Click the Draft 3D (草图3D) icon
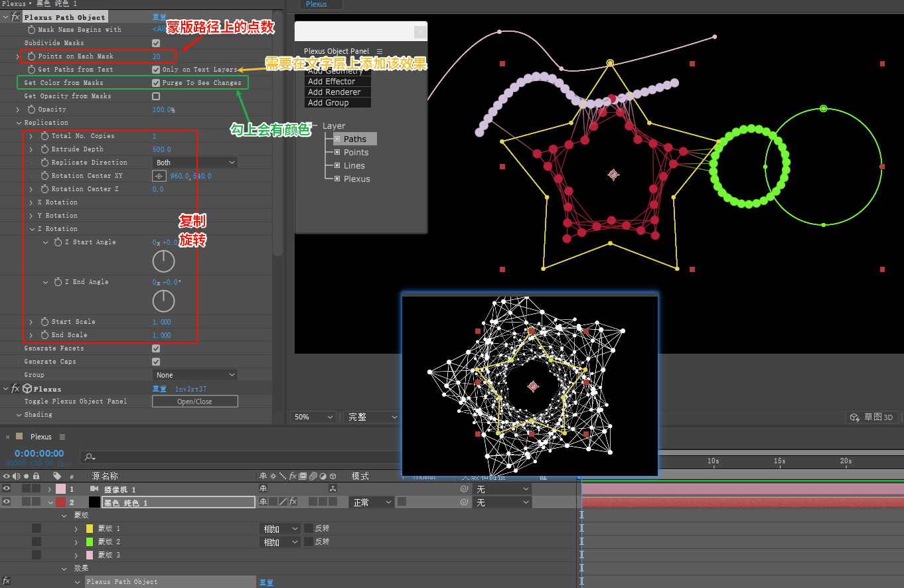 coord(854,417)
